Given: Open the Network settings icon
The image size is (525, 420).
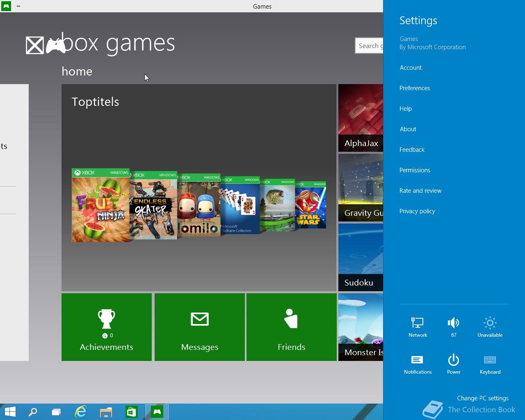Looking at the screenshot, I should (x=418, y=327).
